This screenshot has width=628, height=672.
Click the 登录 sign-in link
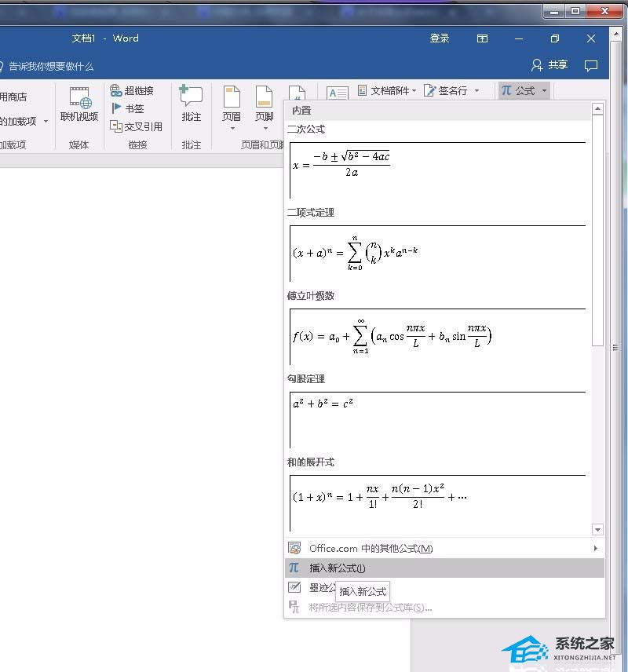point(440,38)
